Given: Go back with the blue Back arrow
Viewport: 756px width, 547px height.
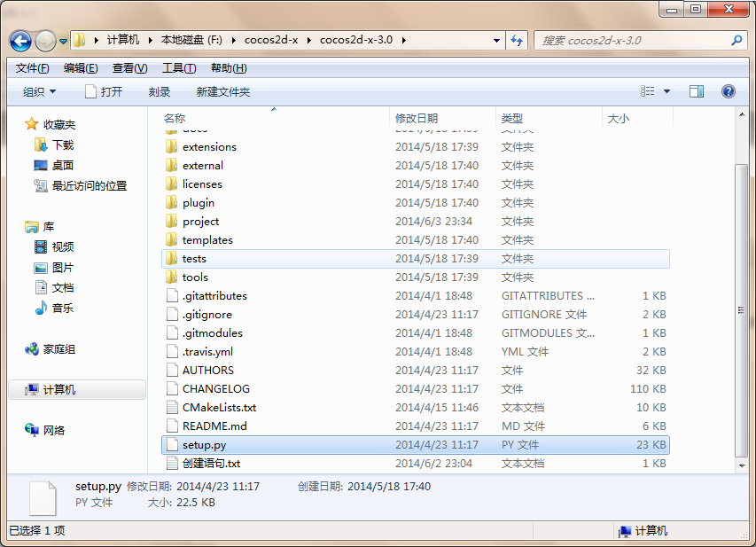Looking at the screenshot, I should pos(20,41).
